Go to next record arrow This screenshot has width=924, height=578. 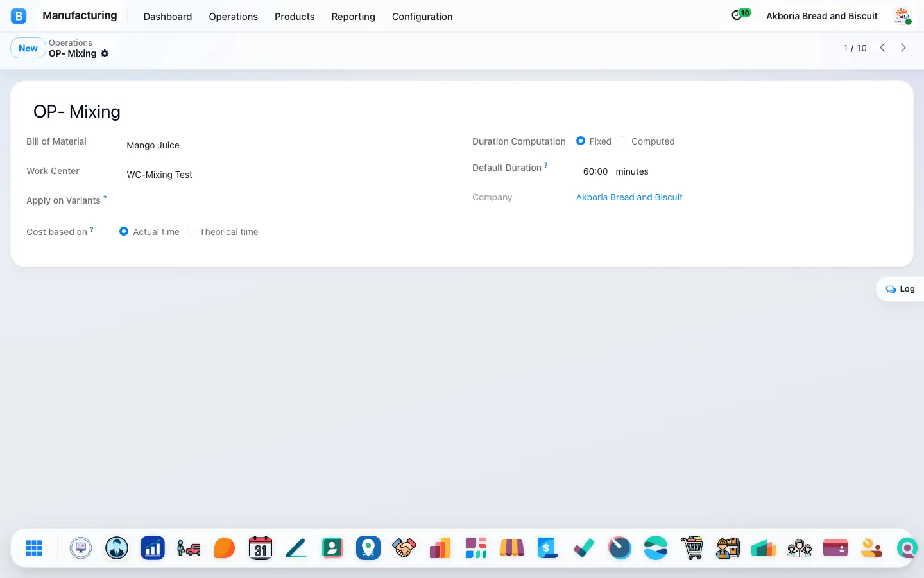903,48
